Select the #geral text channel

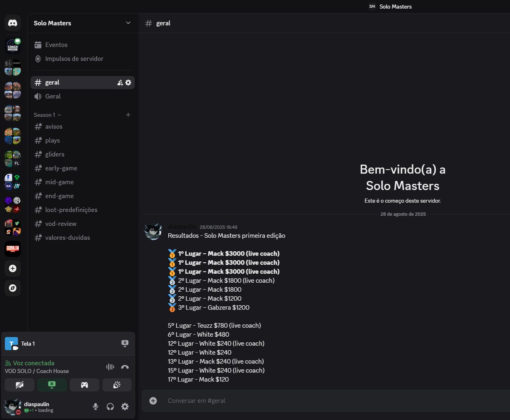[82, 82]
